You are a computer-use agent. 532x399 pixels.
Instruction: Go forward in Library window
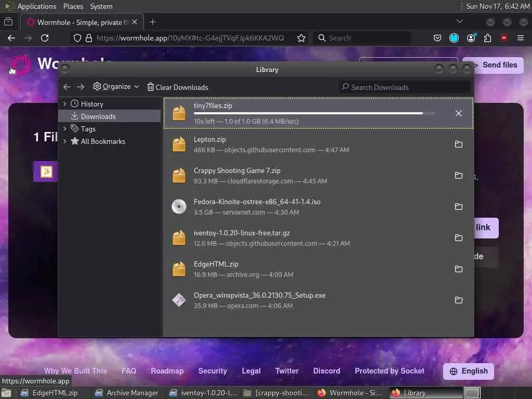81,87
